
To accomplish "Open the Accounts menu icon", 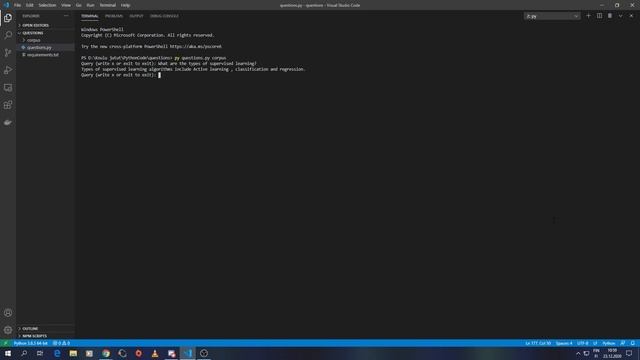I will (8, 313).
